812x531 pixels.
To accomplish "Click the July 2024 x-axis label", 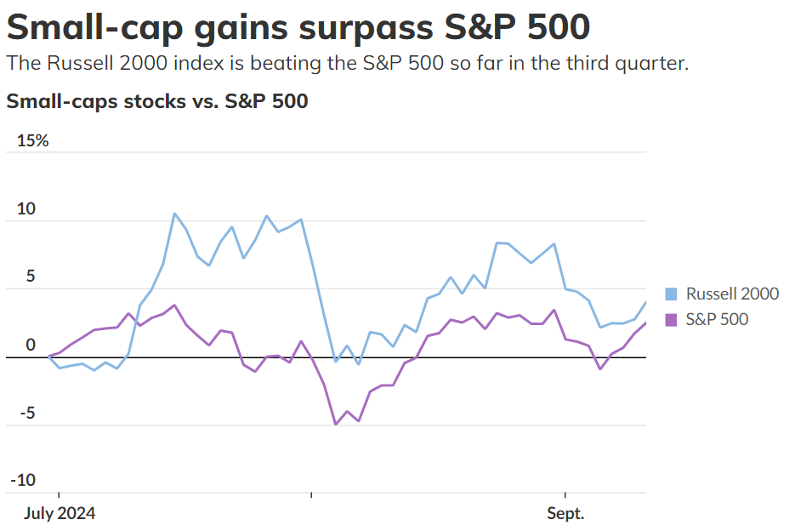I will (59, 514).
